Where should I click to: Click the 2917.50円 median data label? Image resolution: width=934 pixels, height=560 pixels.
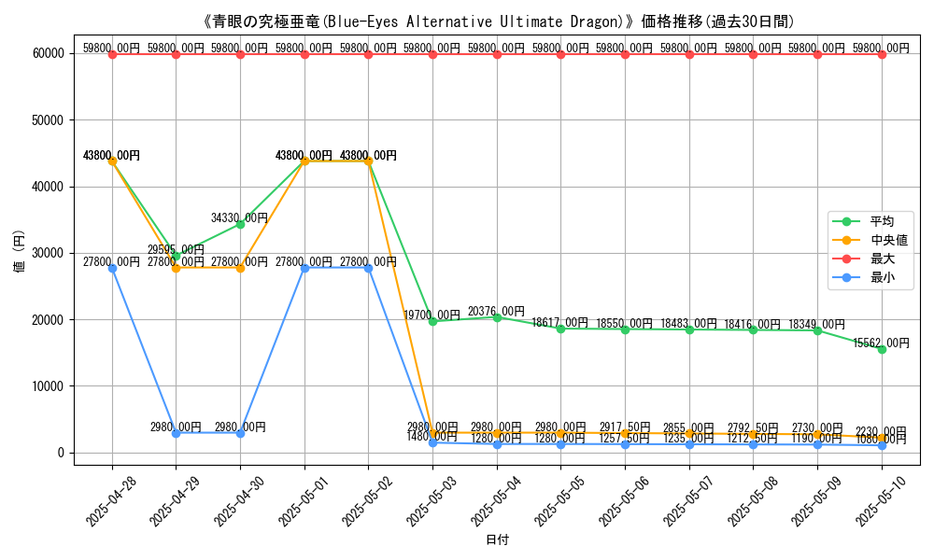click(x=624, y=427)
